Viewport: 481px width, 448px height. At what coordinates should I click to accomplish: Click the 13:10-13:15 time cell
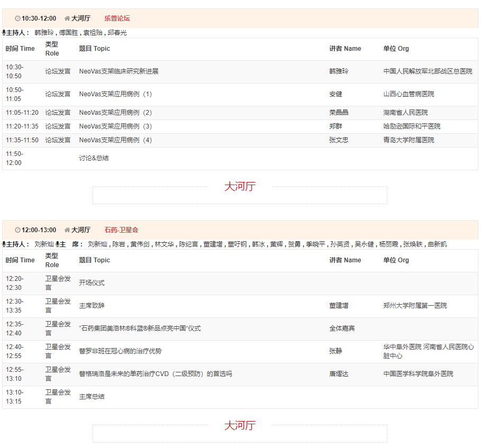[14, 397]
